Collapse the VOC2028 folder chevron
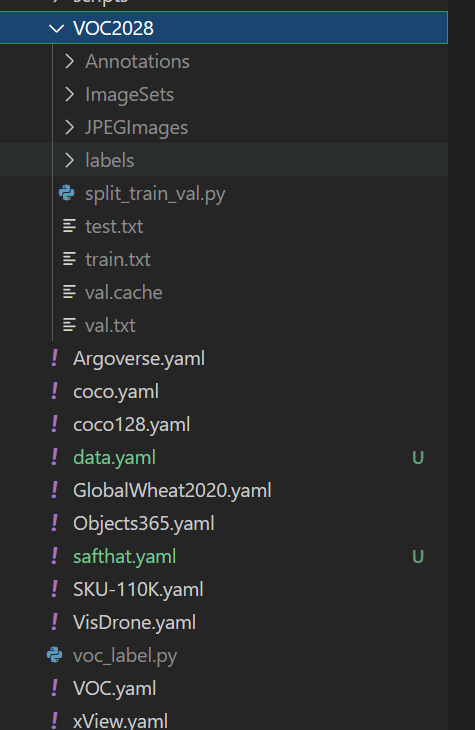Image resolution: width=475 pixels, height=730 pixels. tap(57, 28)
